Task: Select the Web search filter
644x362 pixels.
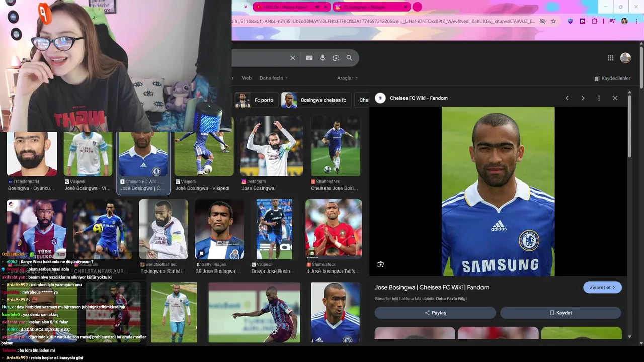Action: [247, 78]
